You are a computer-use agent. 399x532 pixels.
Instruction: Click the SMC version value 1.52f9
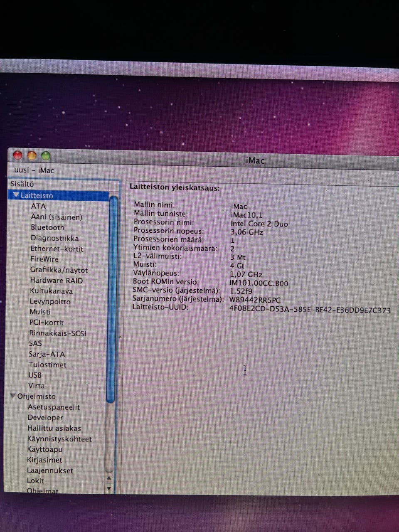tap(241, 291)
